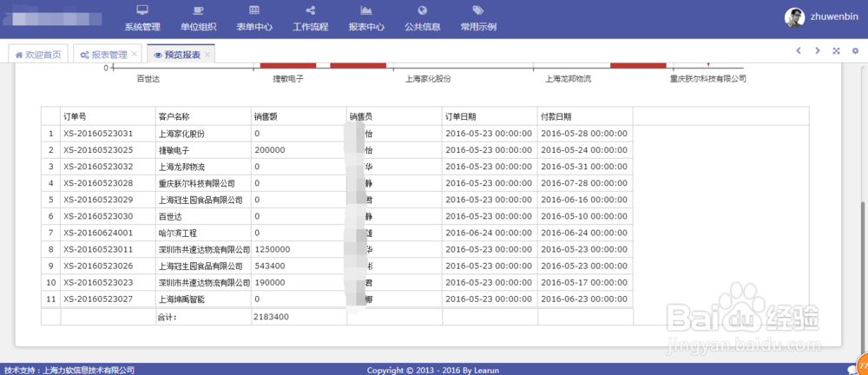The height and width of the screenshot is (375, 868).
Task: Select order XS-20160523027
Action: pos(98,299)
